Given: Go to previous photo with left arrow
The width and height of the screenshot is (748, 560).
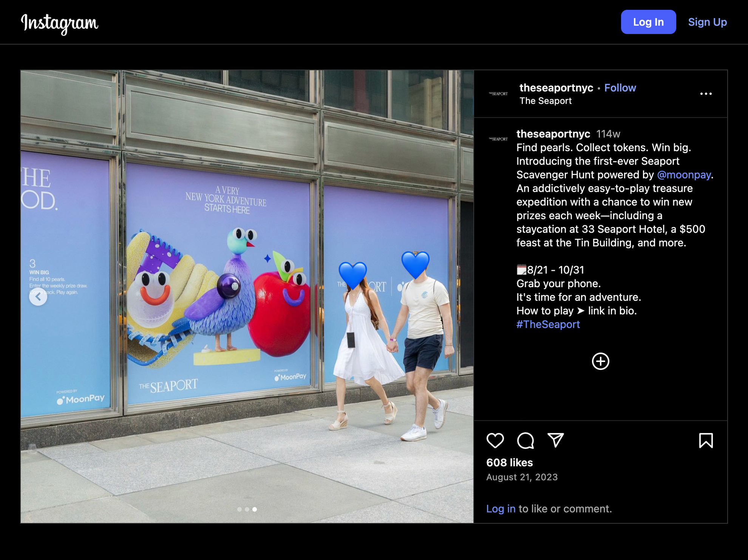Looking at the screenshot, I should click(x=38, y=297).
